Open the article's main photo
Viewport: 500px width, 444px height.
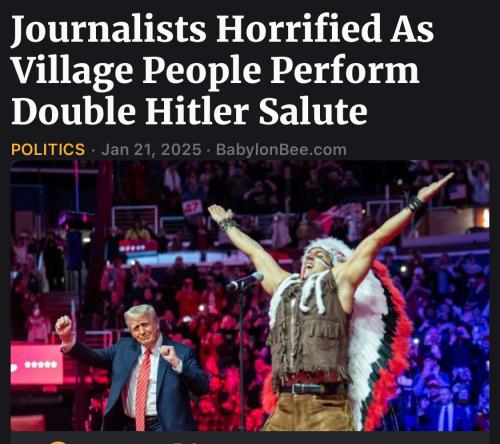click(250, 296)
